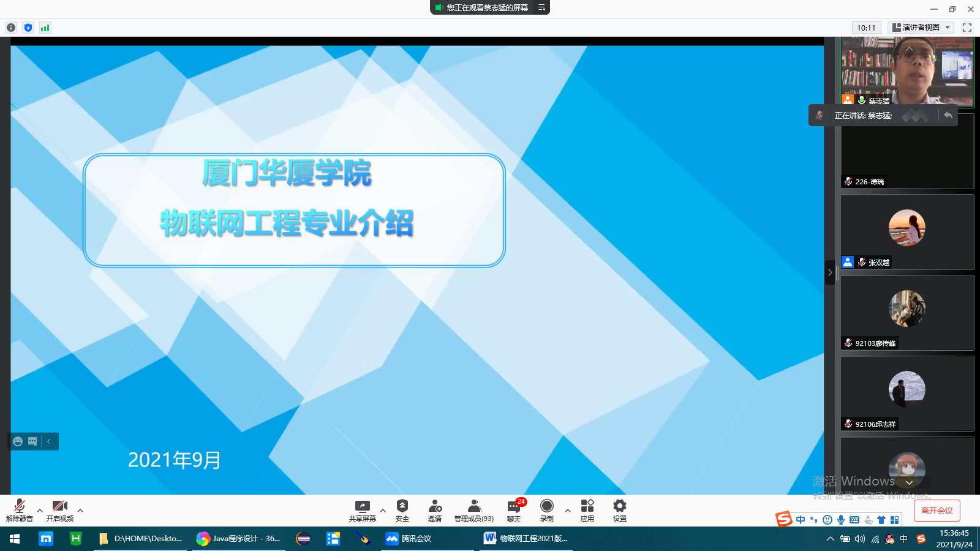Click the network signal status icon
The height and width of the screenshot is (551, 980).
(45, 28)
